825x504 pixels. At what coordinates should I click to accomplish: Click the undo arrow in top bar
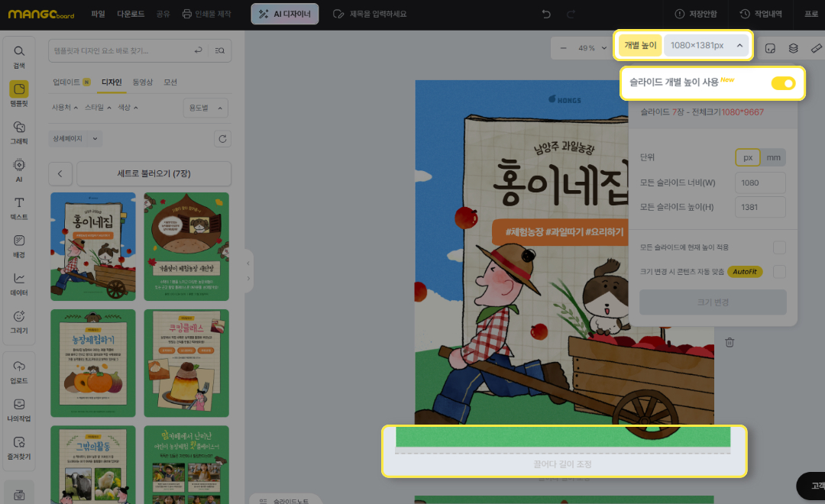pyautogui.click(x=545, y=14)
